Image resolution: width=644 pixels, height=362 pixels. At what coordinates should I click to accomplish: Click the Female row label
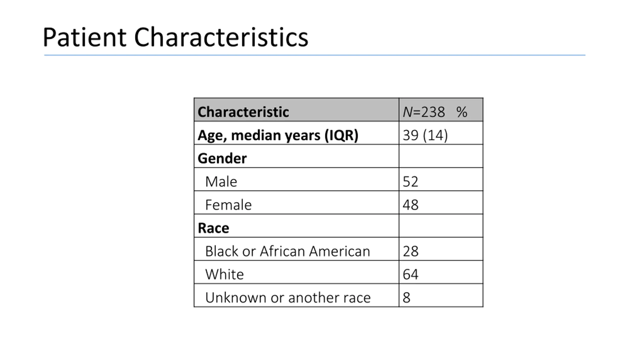click(296, 203)
